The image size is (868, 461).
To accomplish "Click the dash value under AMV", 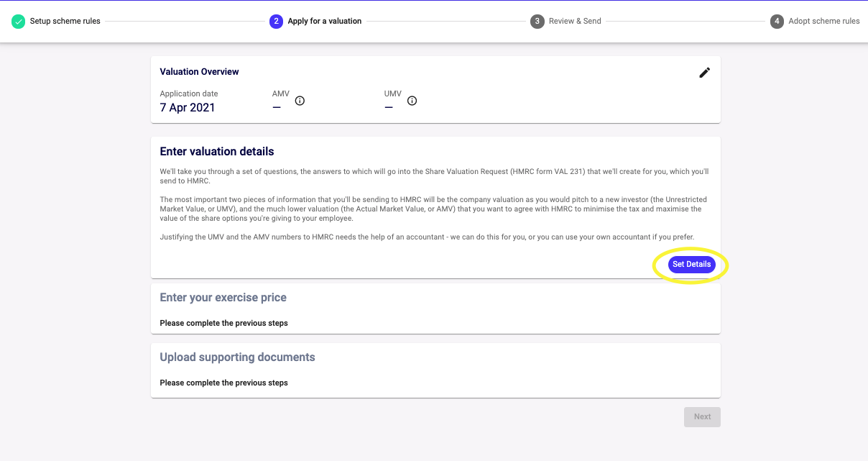I will 277,108.
